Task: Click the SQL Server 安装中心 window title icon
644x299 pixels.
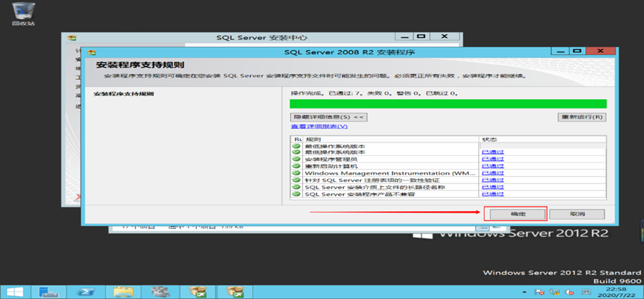Action: [x=72, y=37]
